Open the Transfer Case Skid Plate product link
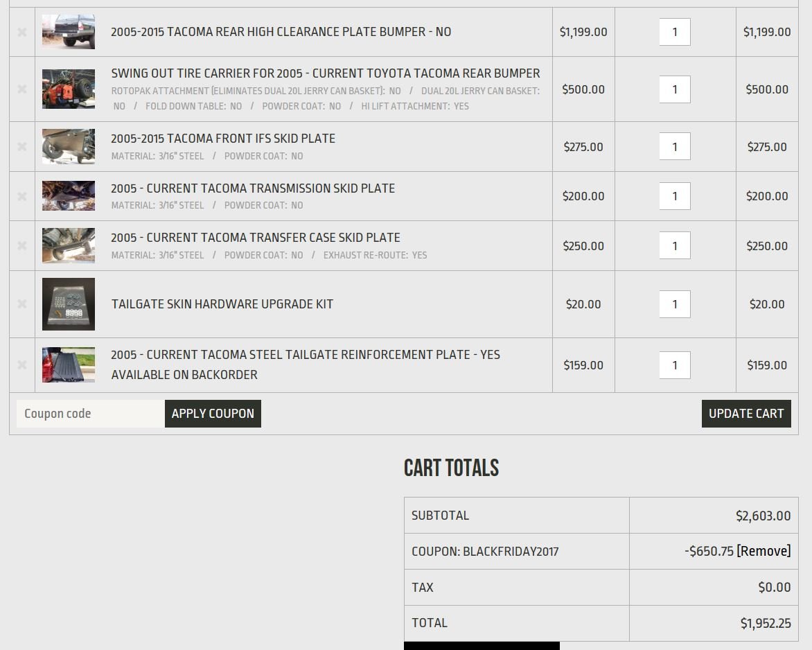This screenshot has height=650, width=812. 255,237
